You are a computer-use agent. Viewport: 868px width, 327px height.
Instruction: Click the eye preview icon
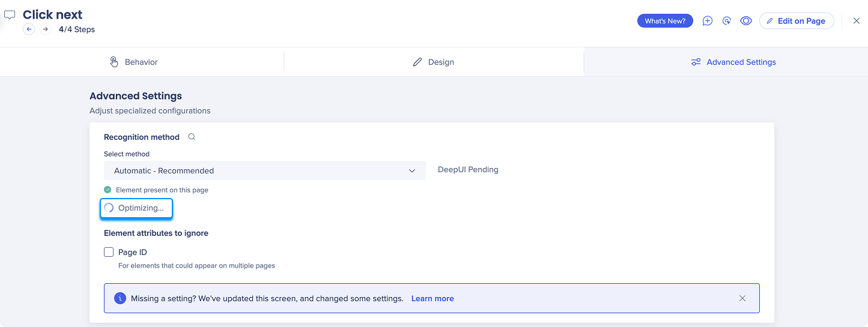(746, 21)
